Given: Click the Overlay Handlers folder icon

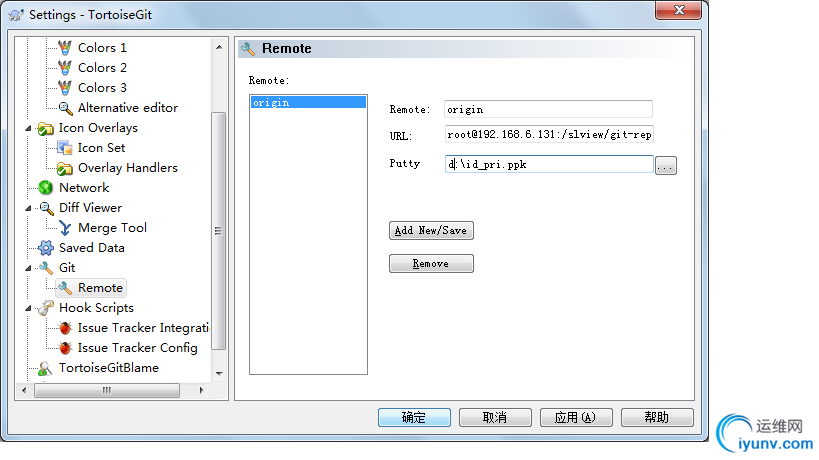Looking at the screenshot, I should click(x=65, y=168).
